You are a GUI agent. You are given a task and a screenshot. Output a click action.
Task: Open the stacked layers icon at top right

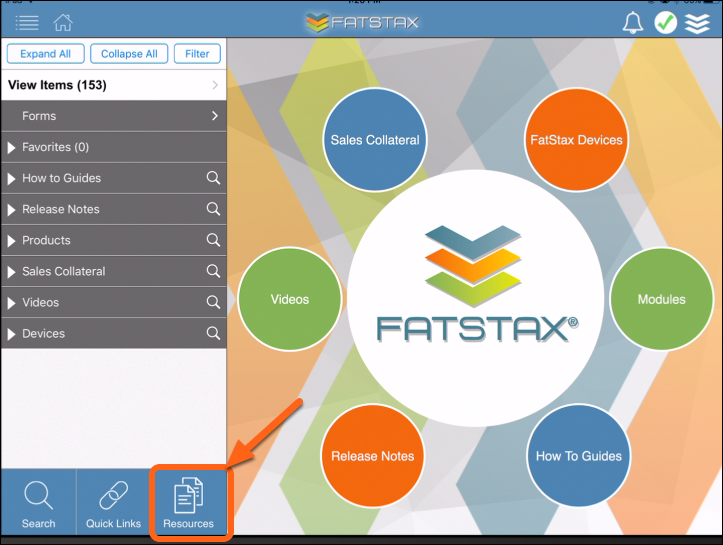[x=697, y=23]
